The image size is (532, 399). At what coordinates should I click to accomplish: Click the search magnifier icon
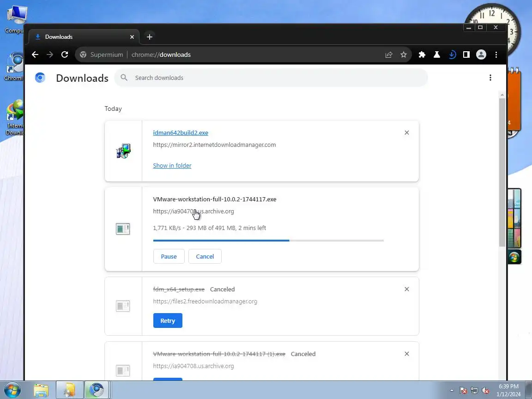point(124,78)
